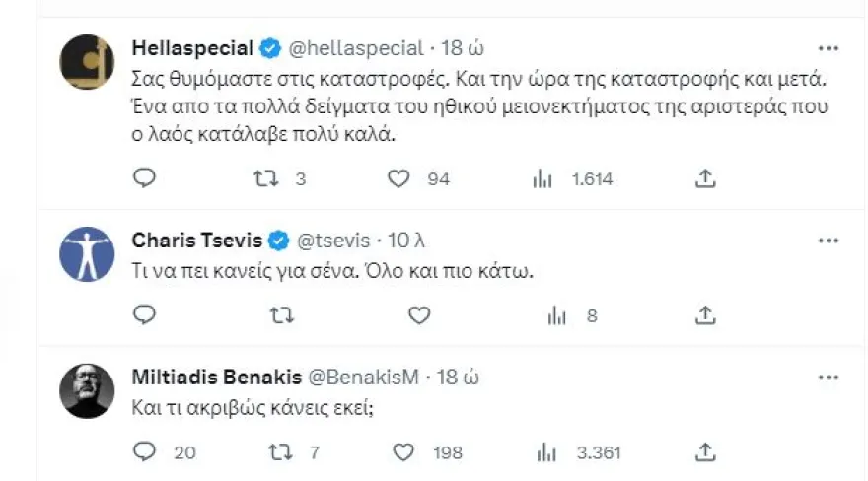Open more options for Miltiadis Benakis tweet

click(828, 377)
